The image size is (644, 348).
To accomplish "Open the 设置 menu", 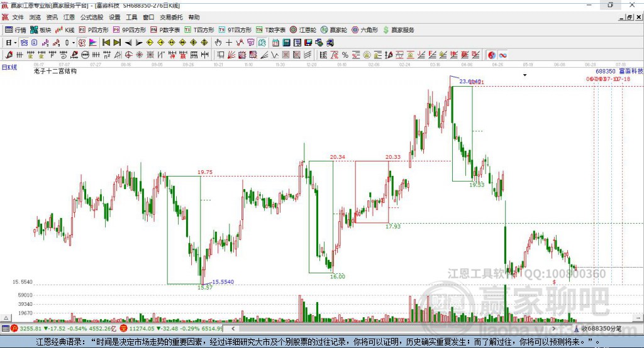I will click(114, 17).
